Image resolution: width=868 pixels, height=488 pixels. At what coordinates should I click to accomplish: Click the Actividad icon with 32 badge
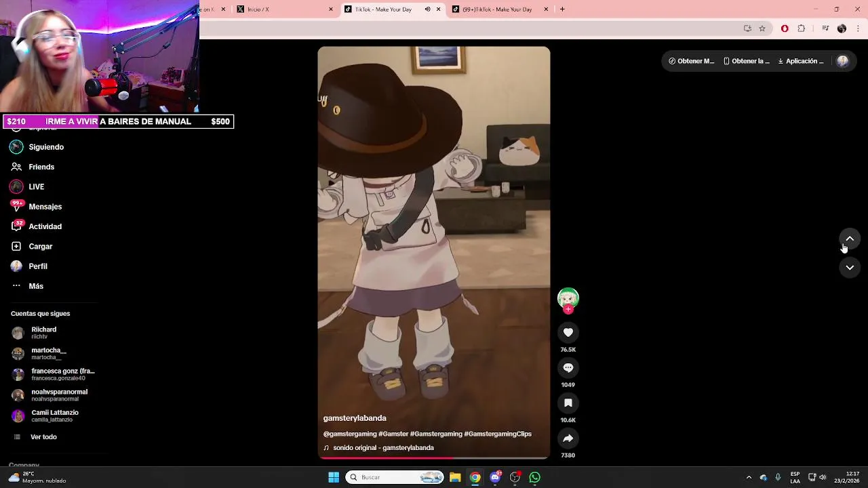point(16,226)
